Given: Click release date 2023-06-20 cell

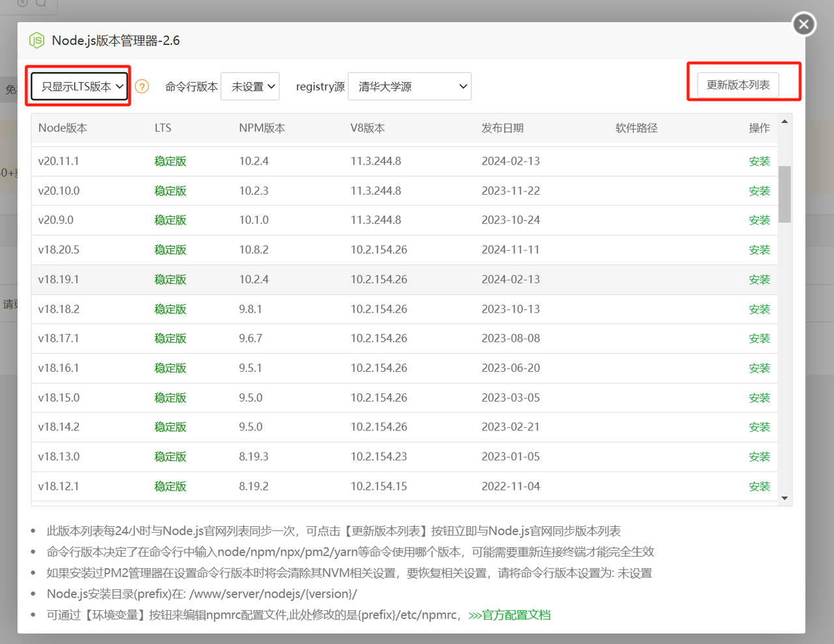Looking at the screenshot, I should click(x=511, y=368).
